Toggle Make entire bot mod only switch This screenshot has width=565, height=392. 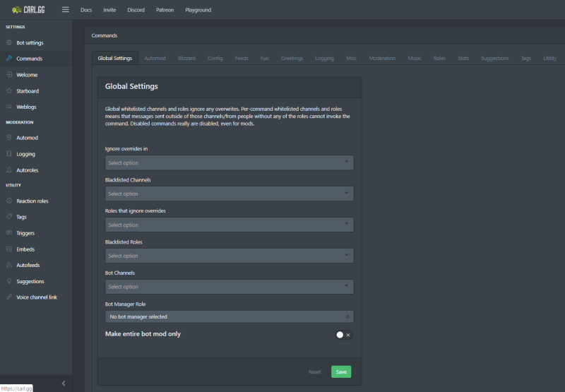343,335
